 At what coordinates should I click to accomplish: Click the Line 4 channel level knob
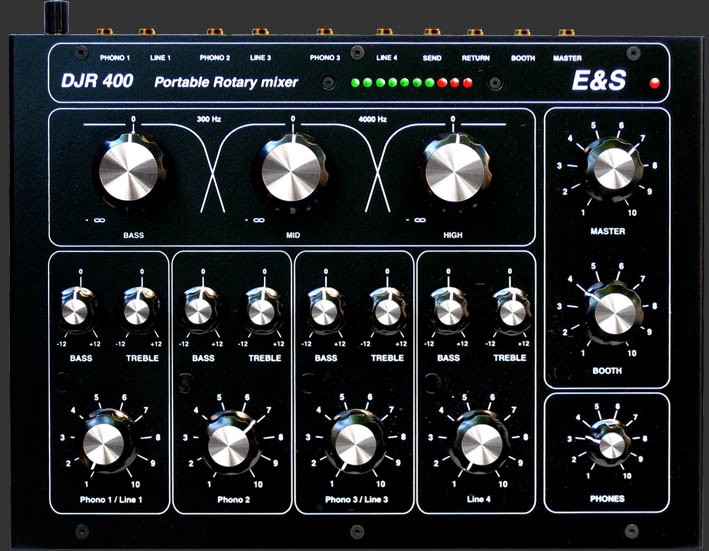(480, 443)
